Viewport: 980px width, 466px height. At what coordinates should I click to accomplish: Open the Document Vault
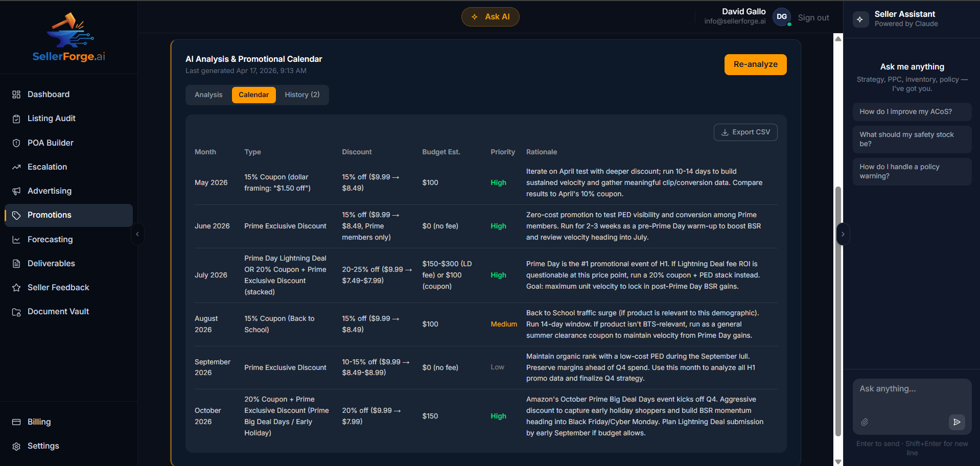58,311
